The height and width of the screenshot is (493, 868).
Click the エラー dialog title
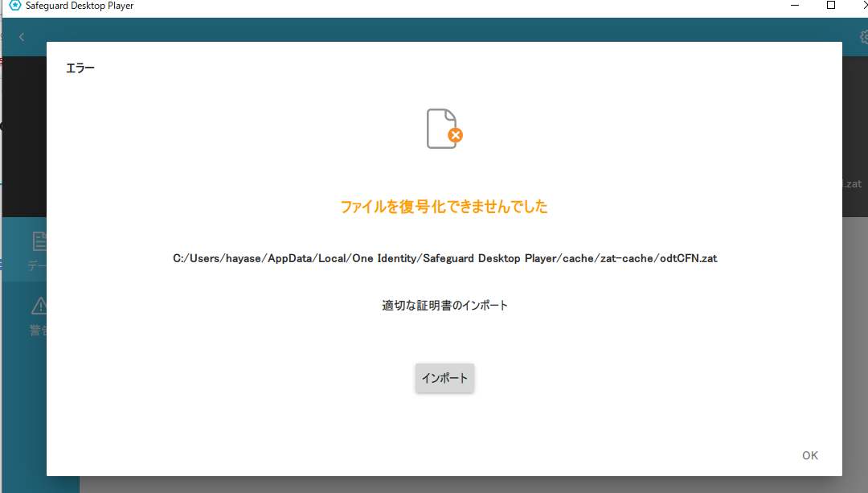point(80,68)
